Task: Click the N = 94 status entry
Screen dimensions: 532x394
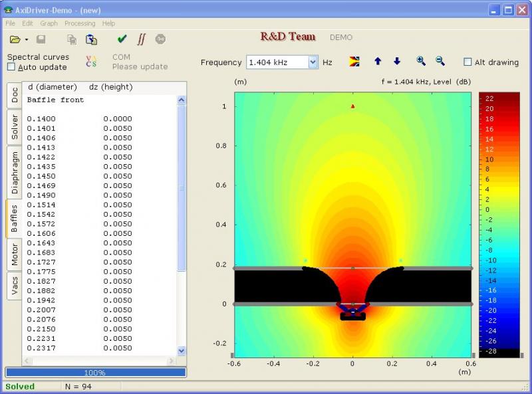Action: [x=78, y=387]
